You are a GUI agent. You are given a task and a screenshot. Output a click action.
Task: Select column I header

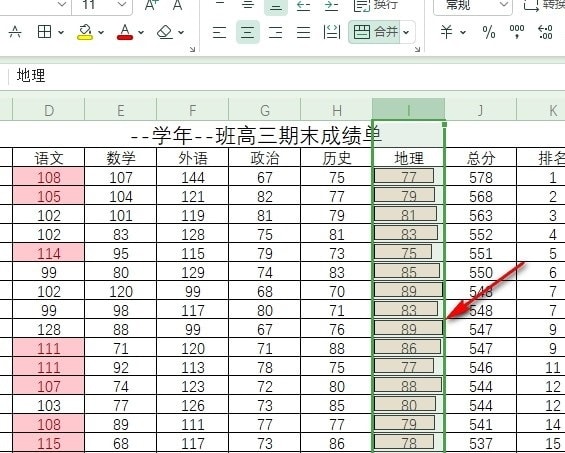click(x=409, y=110)
